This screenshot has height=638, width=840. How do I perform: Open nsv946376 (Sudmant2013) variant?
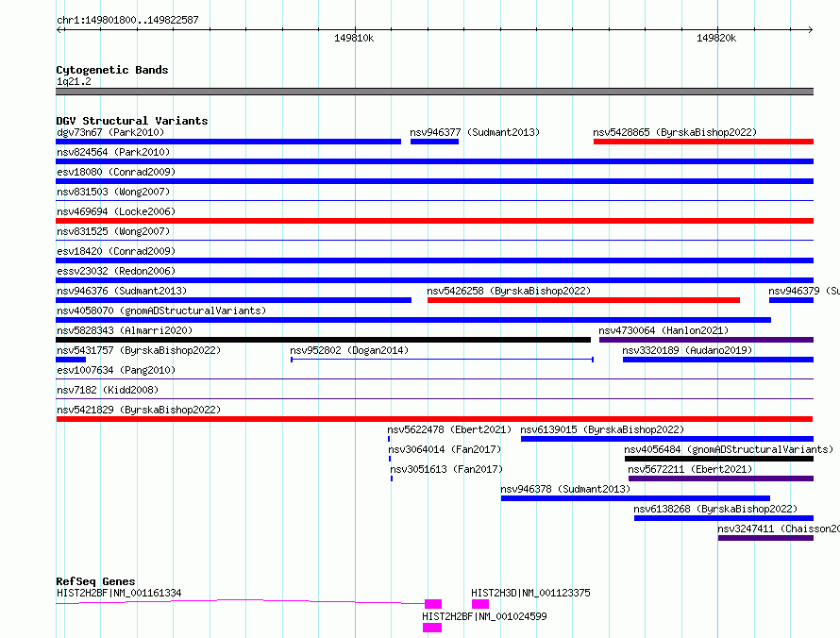click(233, 300)
